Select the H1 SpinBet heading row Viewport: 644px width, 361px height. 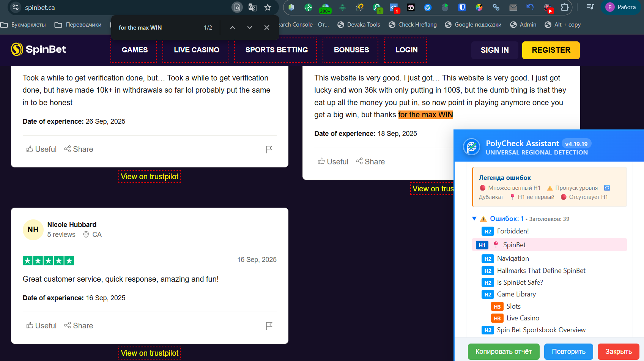point(549,245)
